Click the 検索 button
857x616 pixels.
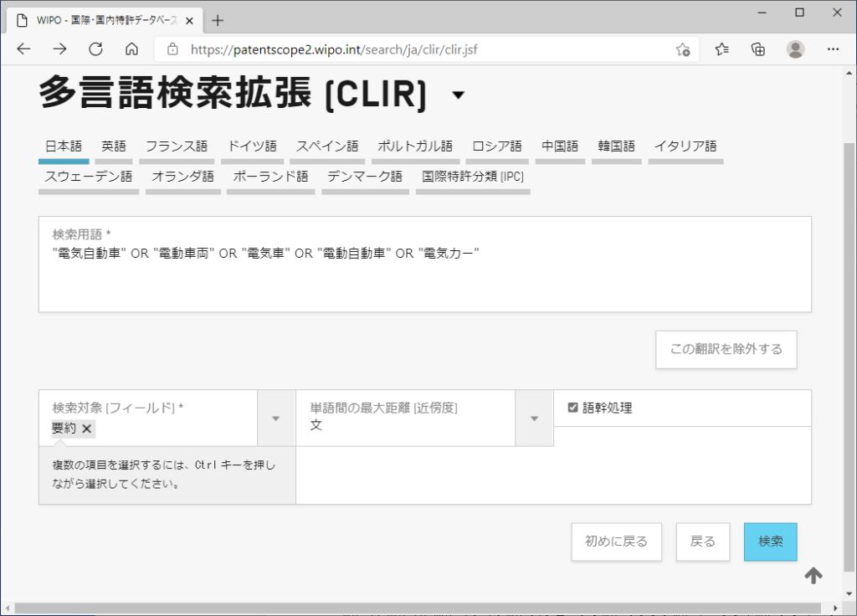pyautogui.click(x=770, y=542)
